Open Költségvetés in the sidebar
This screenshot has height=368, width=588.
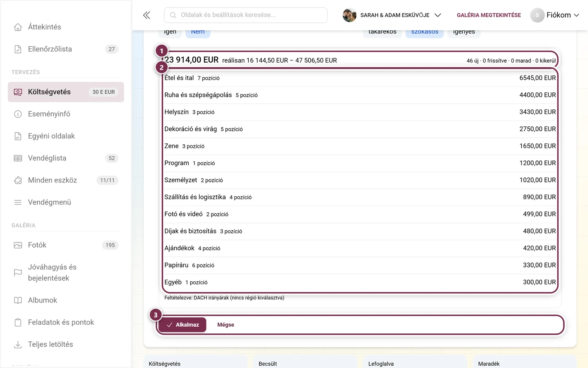[x=66, y=92]
